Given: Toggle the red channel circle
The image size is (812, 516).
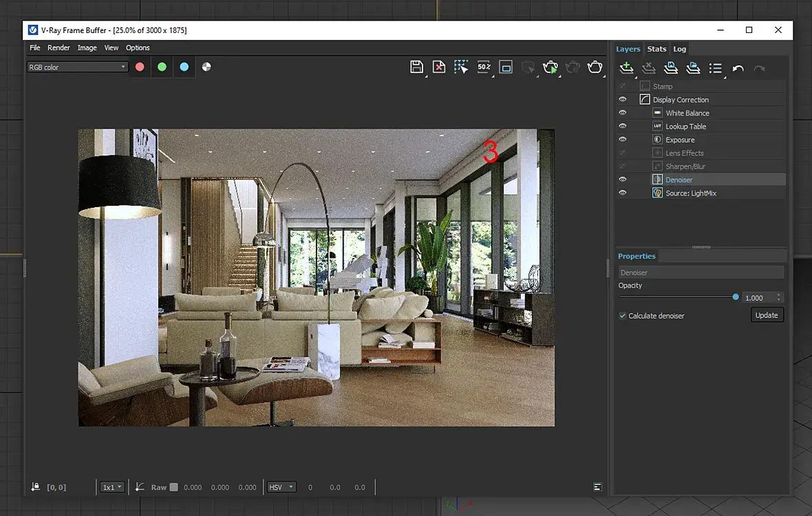Looking at the screenshot, I should 140,67.
